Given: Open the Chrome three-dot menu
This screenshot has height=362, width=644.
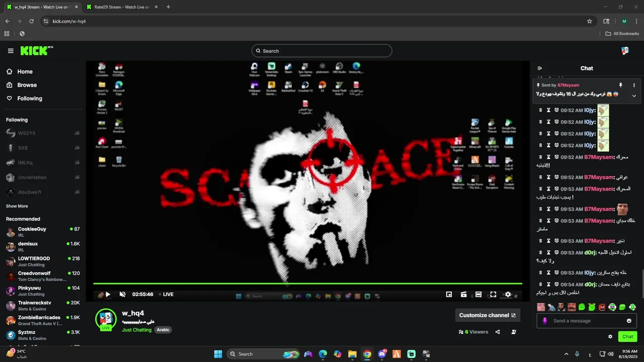Looking at the screenshot, I should click(636, 21).
